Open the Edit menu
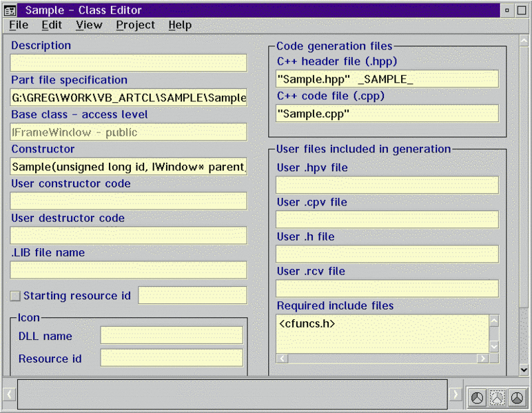 click(52, 25)
